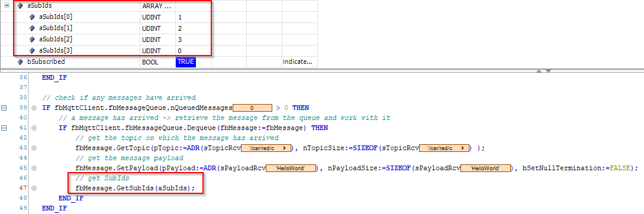The width and height of the screenshot is (644, 214).
Task: Select the aSubIds row name
Action: pyautogui.click(x=40, y=6)
